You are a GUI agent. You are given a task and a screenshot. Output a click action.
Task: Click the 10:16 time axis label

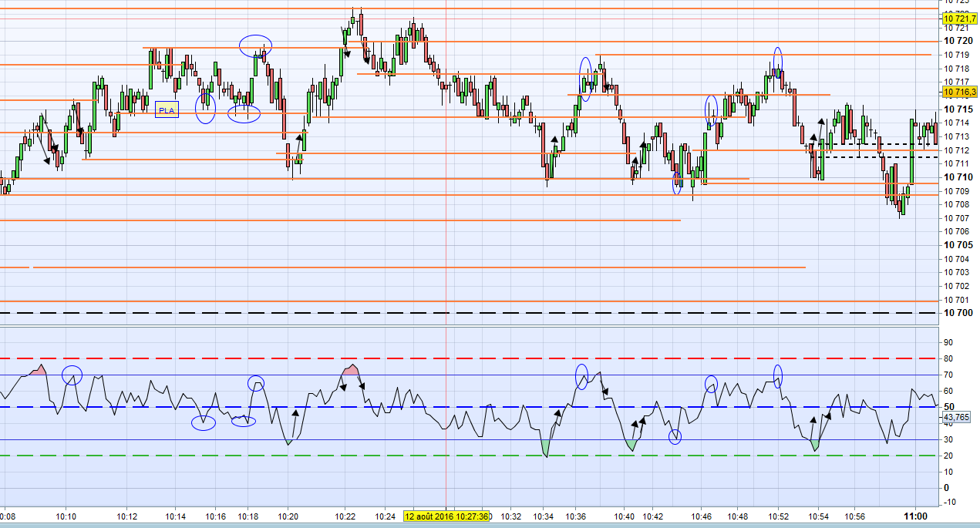click(x=215, y=516)
